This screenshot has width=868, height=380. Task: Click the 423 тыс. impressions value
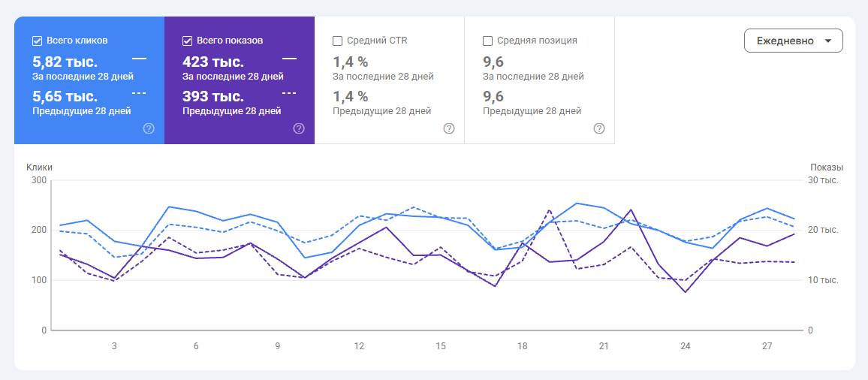(213, 62)
